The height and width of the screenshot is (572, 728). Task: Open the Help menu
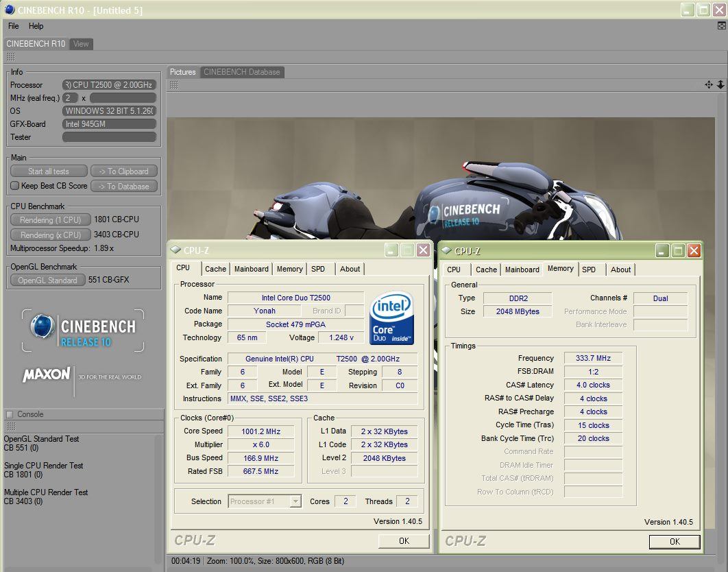pyautogui.click(x=36, y=26)
